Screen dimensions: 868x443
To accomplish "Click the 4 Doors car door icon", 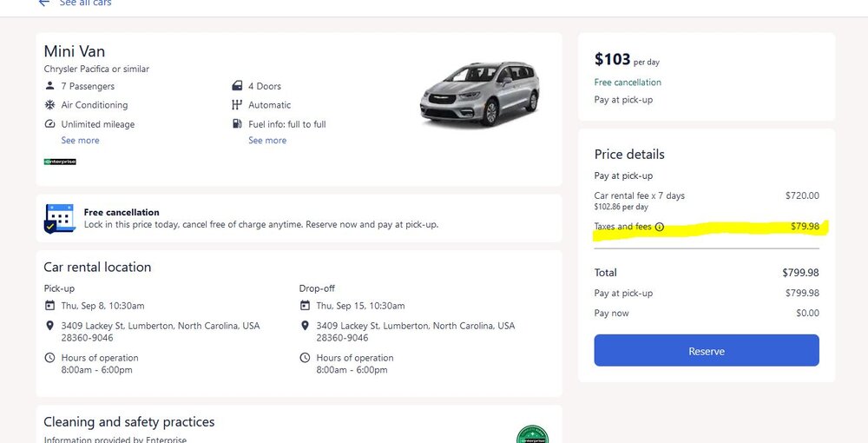I will click(x=237, y=86).
